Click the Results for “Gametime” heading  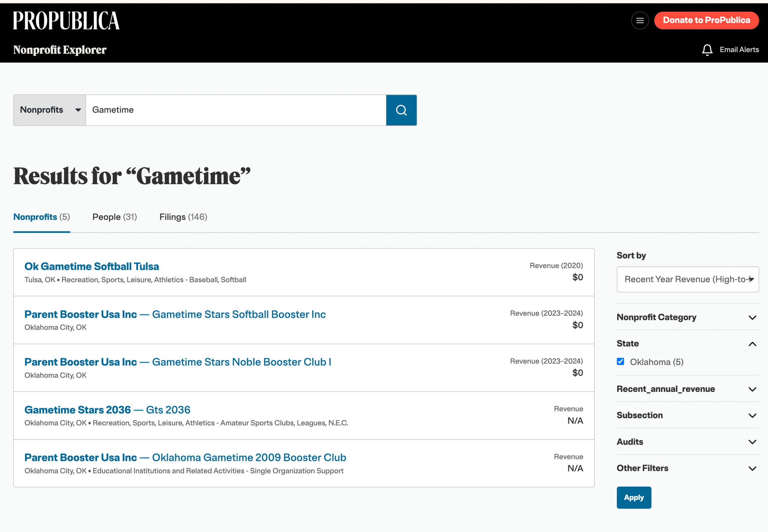[x=132, y=176]
